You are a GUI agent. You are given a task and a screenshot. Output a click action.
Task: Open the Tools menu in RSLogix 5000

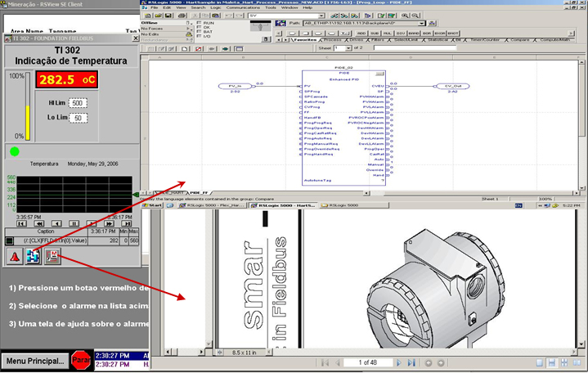pos(271,7)
